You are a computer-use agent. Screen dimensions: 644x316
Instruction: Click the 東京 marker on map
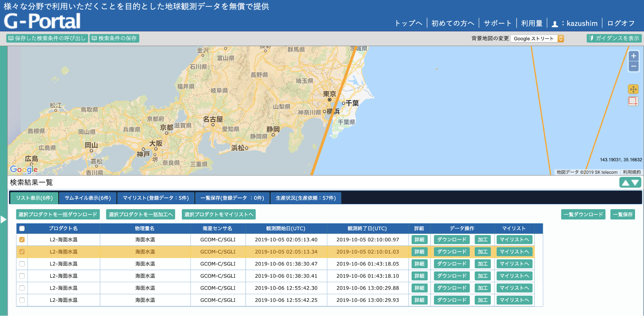(x=330, y=100)
